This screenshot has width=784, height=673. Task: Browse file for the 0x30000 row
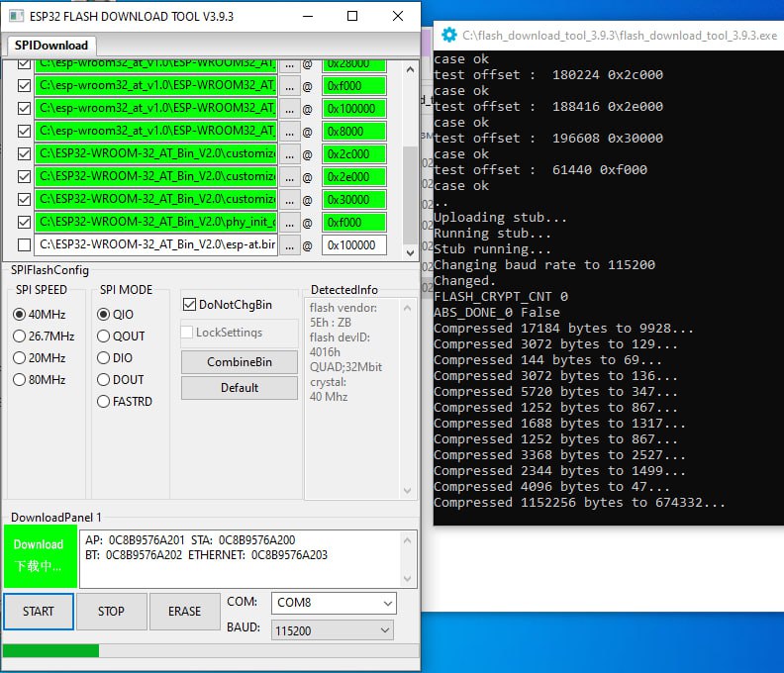pyautogui.click(x=289, y=200)
